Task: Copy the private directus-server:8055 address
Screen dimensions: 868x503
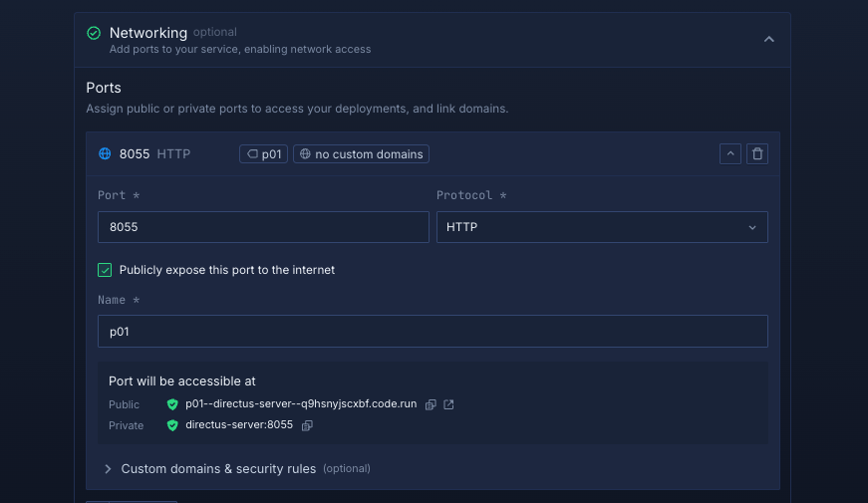Action: coord(307,425)
